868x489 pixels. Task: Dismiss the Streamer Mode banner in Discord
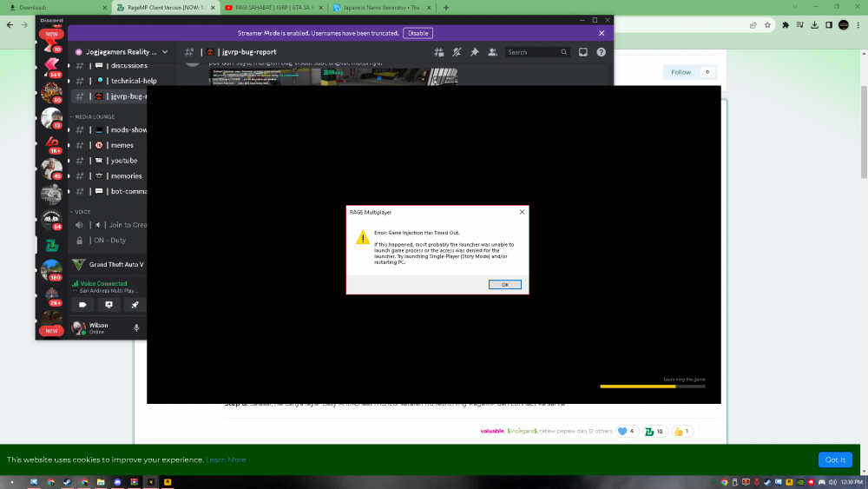pyautogui.click(x=602, y=33)
